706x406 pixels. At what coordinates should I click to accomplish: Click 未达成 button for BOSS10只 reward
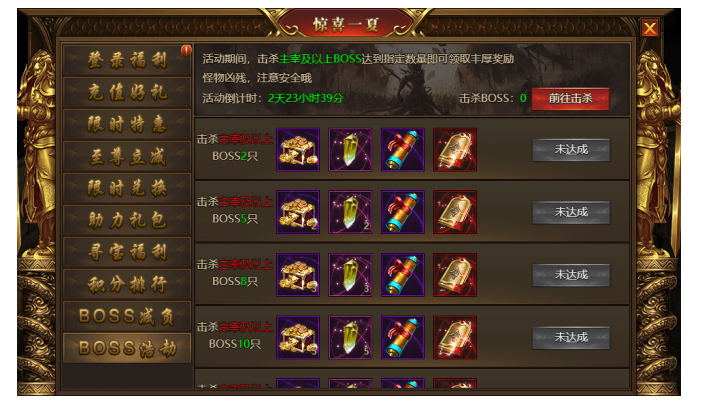[x=571, y=337]
